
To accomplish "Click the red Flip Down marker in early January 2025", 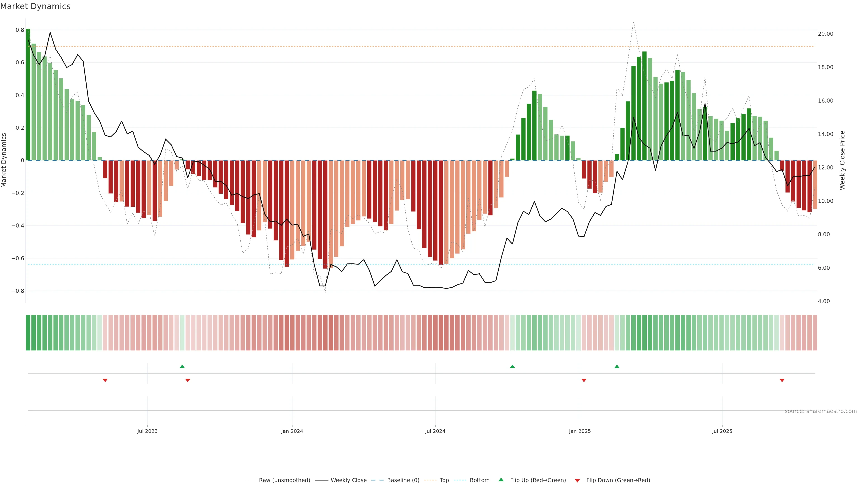I will [x=584, y=380].
